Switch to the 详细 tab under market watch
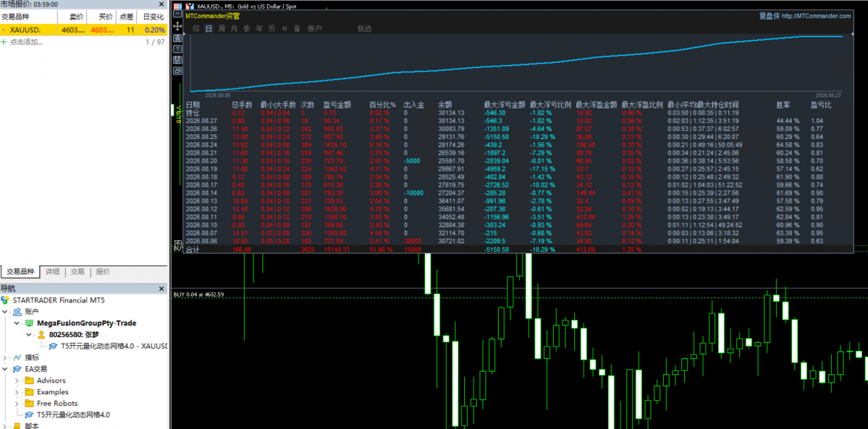Viewport: 868px width, 429px height. pos(53,272)
